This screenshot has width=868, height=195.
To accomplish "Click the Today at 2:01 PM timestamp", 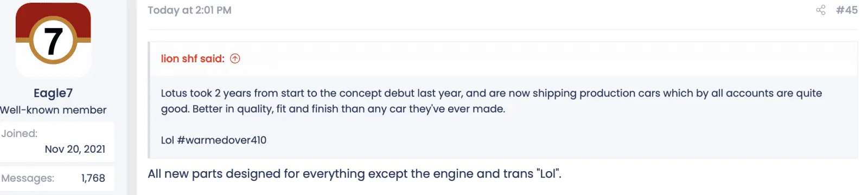I will click(x=189, y=10).
